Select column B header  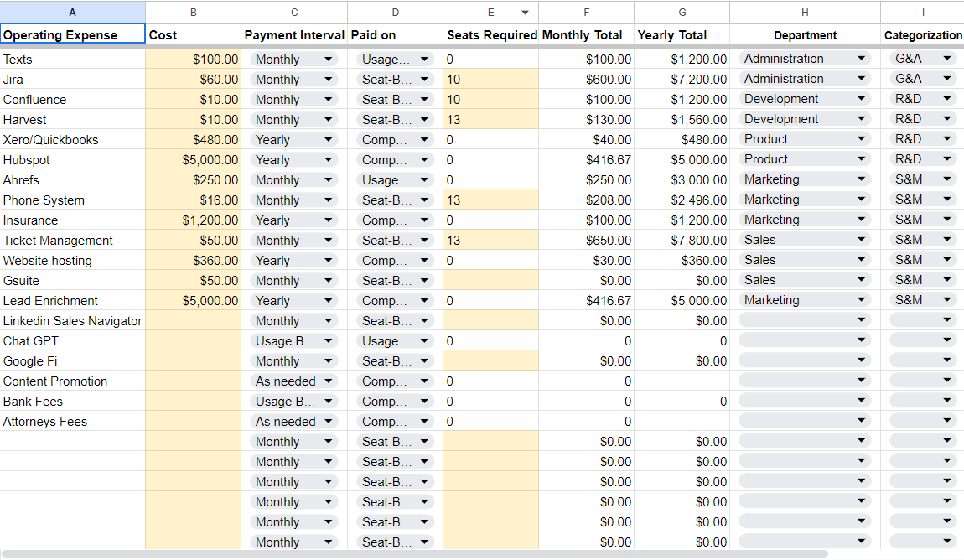193,13
